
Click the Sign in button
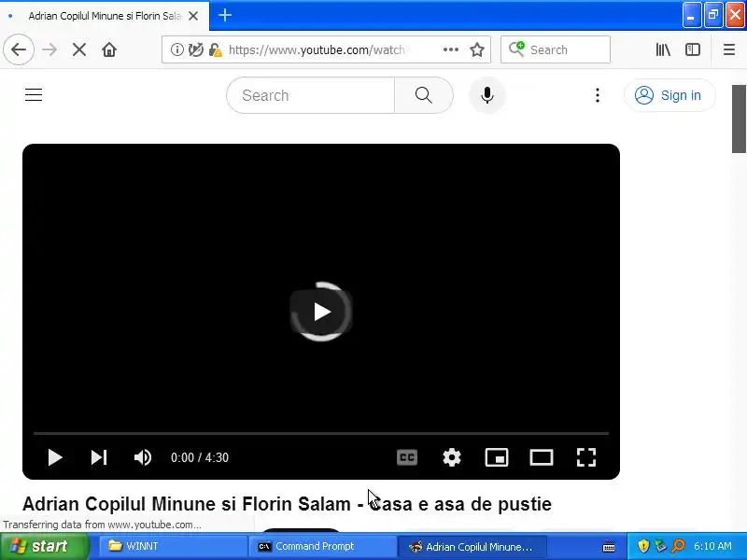(669, 95)
